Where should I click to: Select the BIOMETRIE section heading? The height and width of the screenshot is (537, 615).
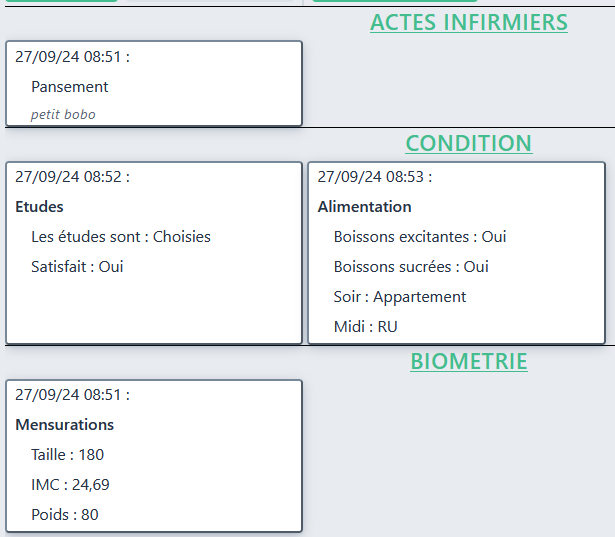pyautogui.click(x=468, y=361)
